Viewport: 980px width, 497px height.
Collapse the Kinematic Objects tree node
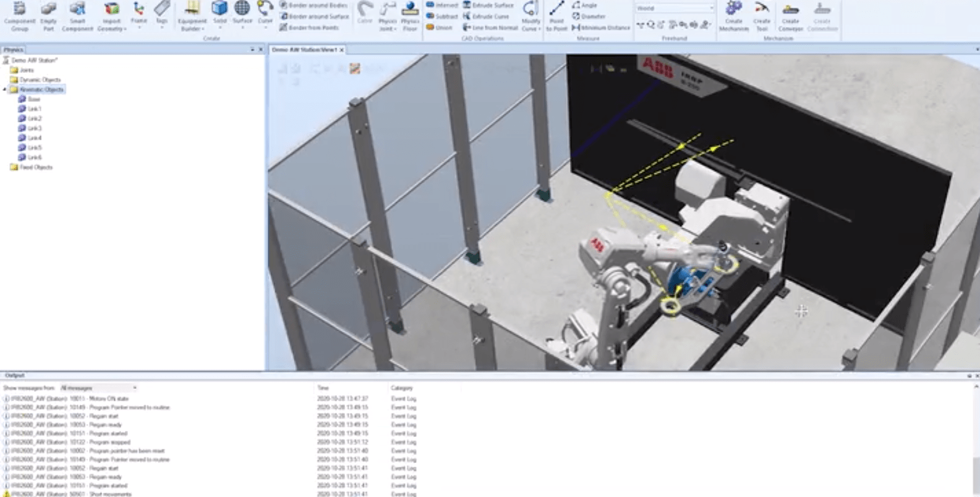pyautogui.click(x=5, y=90)
